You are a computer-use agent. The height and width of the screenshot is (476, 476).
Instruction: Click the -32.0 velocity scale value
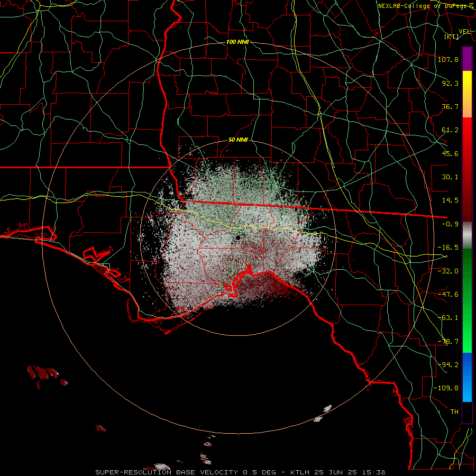pos(448,271)
